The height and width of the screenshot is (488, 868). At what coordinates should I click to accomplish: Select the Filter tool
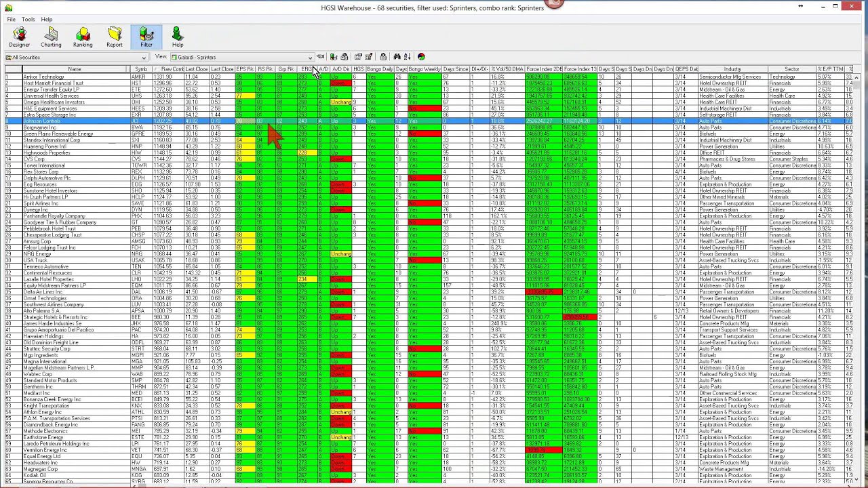(x=146, y=37)
